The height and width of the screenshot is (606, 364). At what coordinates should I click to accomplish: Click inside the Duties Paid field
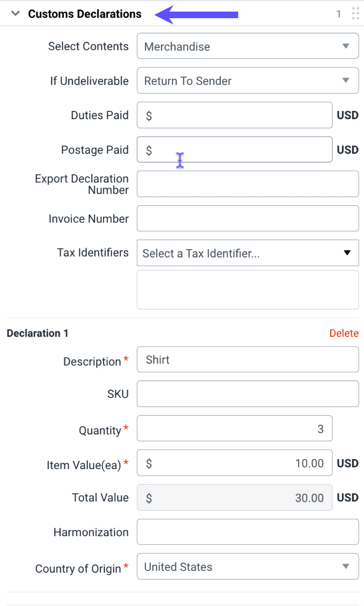click(x=234, y=115)
